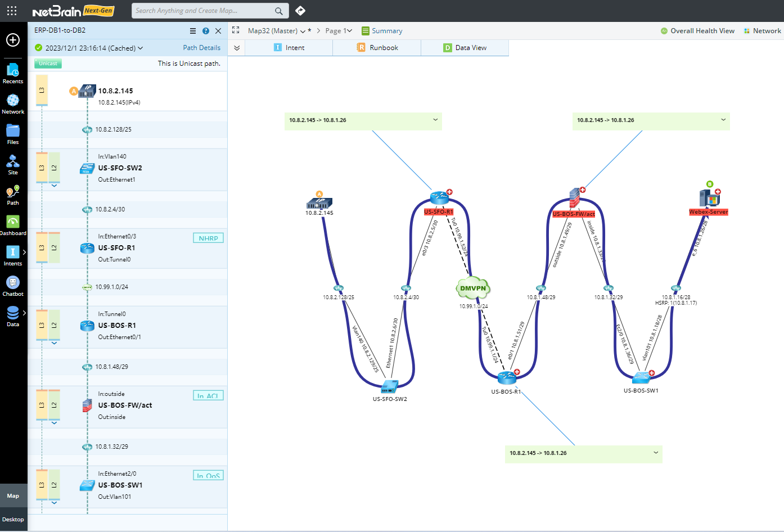Click the add new plus icon
The width and height of the screenshot is (784, 532).
pos(13,40)
